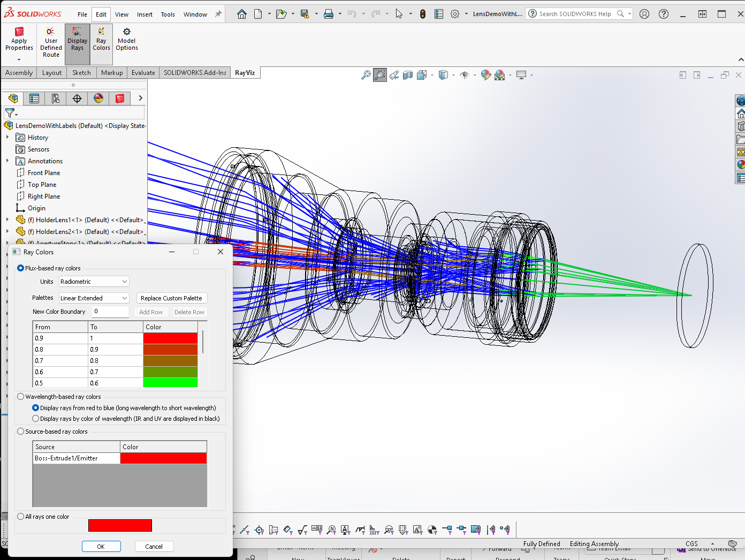
Task: Select All rays one color option
Action: [x=20, y=516]
